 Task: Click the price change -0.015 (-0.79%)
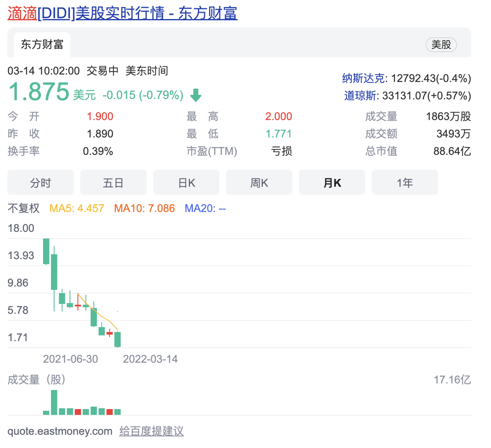point(143,95)
